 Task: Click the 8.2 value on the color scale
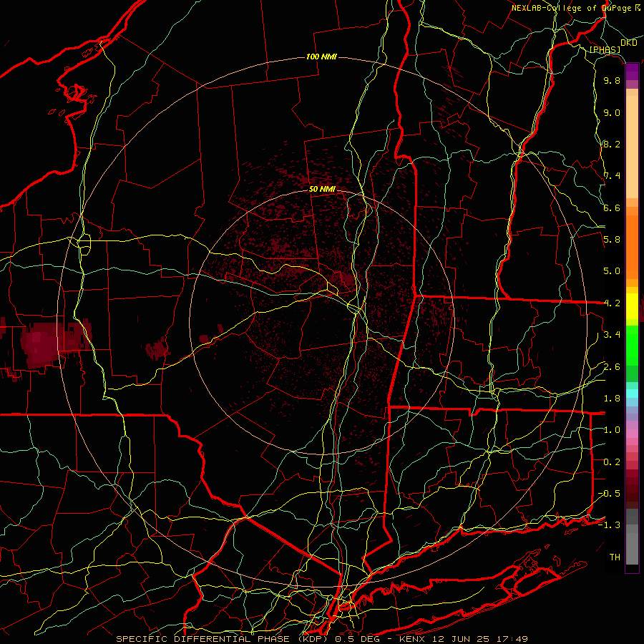pos(612,145)
